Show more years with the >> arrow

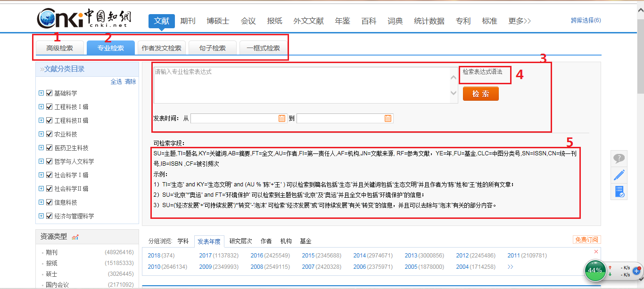pos(510,267)
